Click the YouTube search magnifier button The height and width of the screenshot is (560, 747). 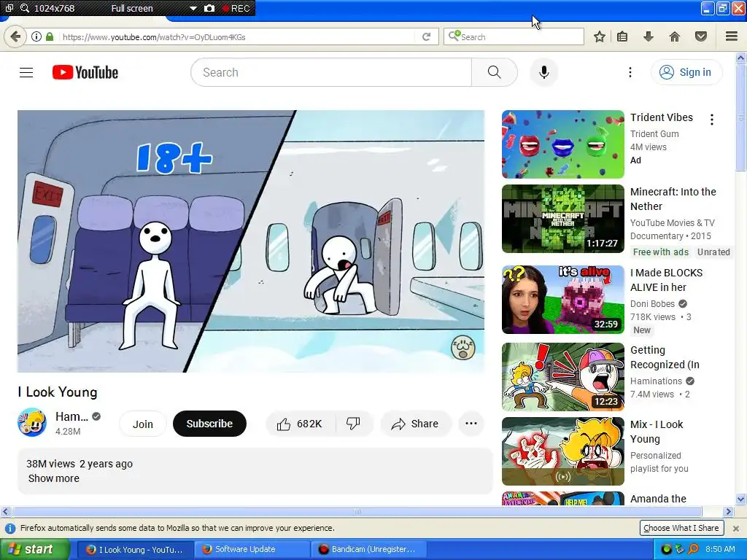494,72
